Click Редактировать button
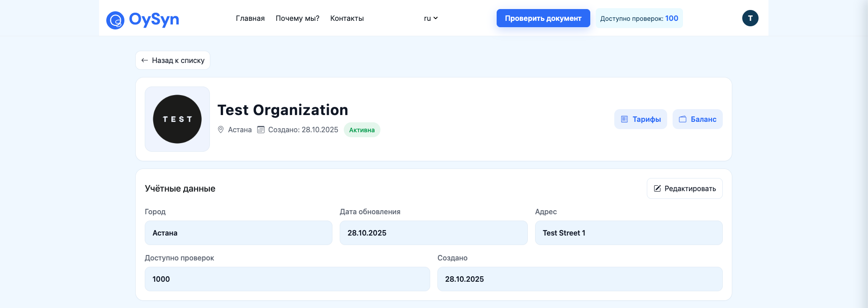The image size is (868, 308). [x=685, y=188]
